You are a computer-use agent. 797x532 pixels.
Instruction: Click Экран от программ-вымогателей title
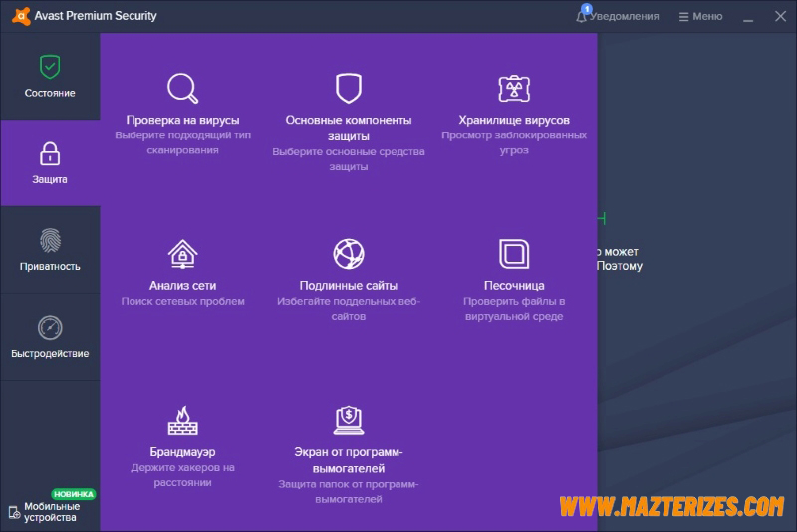[348, 460]
